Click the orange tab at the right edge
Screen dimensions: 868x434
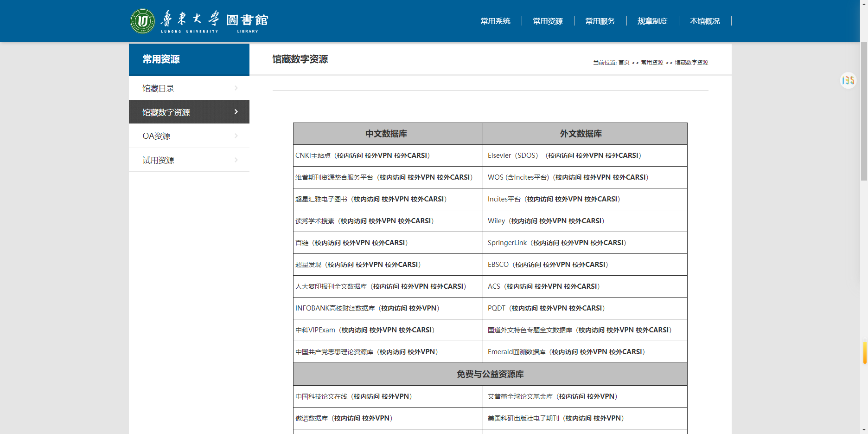[x=865, y=353]
